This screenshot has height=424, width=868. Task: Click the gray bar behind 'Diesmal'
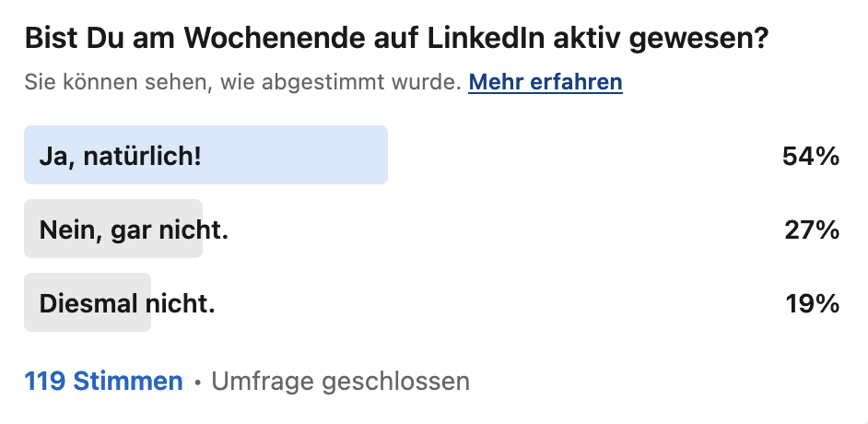click(x=88, y=302)
